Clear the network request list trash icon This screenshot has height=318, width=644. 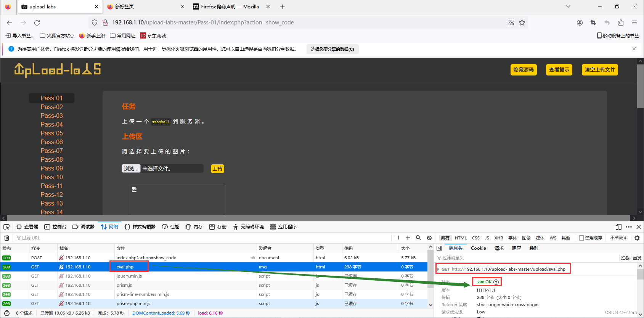tap(6, 238)
